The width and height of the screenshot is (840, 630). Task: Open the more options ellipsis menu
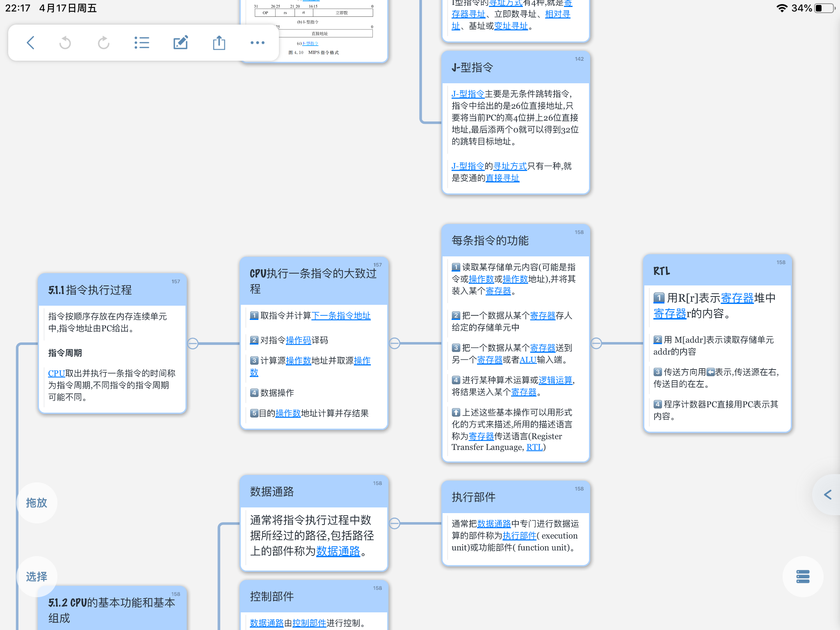coord(257,43)
